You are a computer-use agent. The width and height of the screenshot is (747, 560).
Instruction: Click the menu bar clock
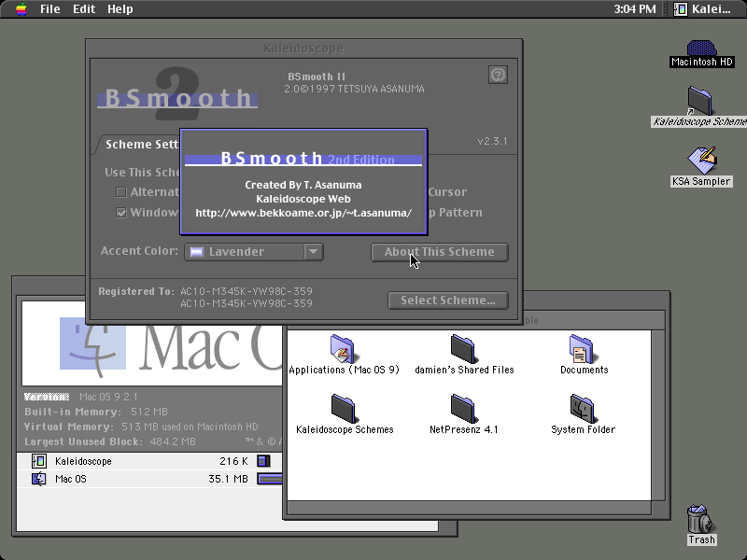(x=634, y=9)
